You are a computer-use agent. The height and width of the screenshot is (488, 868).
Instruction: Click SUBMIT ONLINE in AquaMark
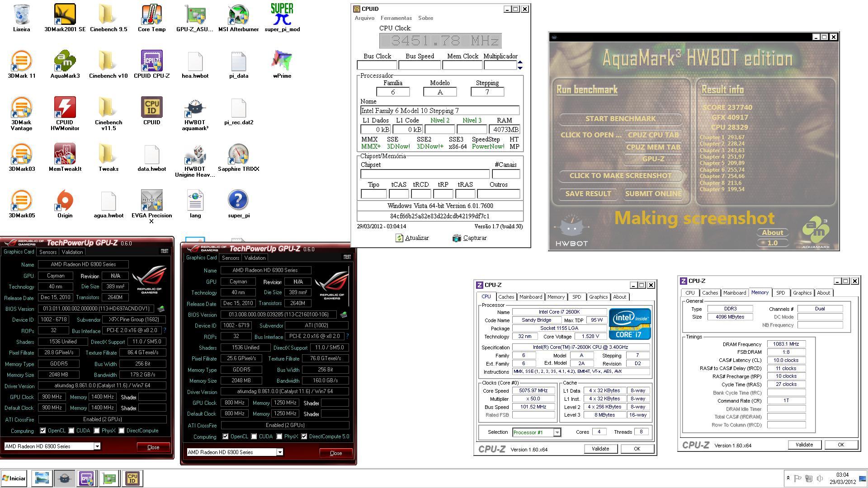[x=653, y=194]
